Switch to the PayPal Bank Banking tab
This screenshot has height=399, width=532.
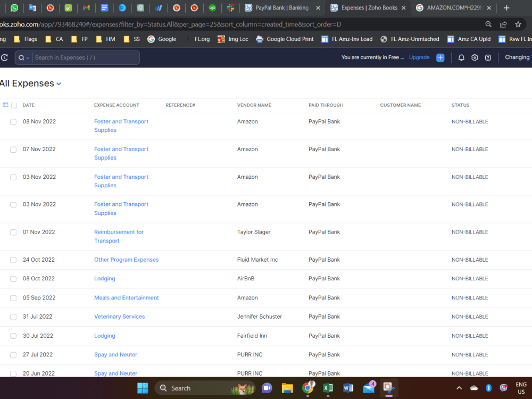click(x=281, y=7)
